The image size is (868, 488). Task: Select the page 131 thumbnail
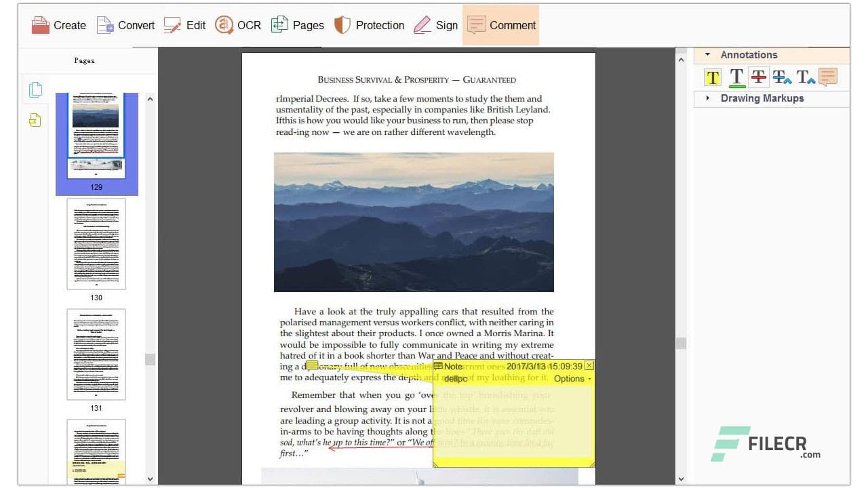click(96, 354)
